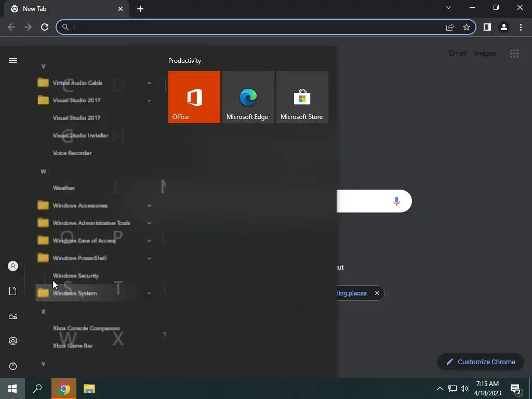Image resolution: width=532 pixels, height=399 pixels.
Task: Open the 'ding places' suggestion link
Action: 352,293
